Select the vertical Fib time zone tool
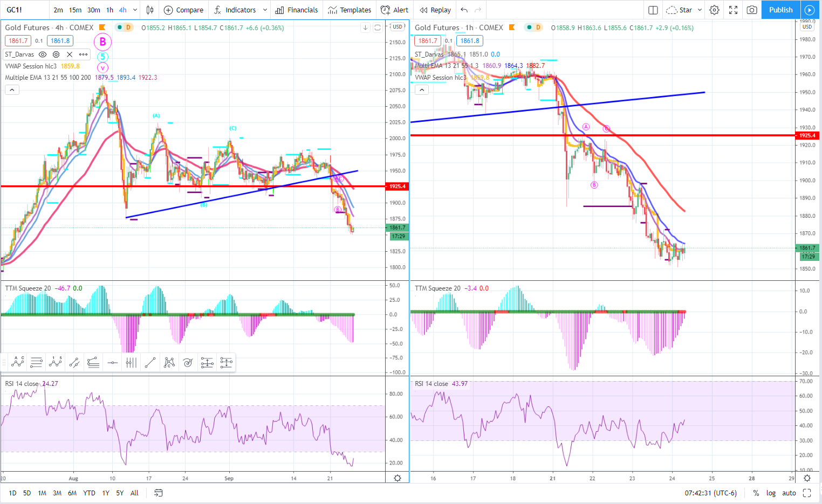The width and height of the screenshot is (822, 504). (131, 363)
